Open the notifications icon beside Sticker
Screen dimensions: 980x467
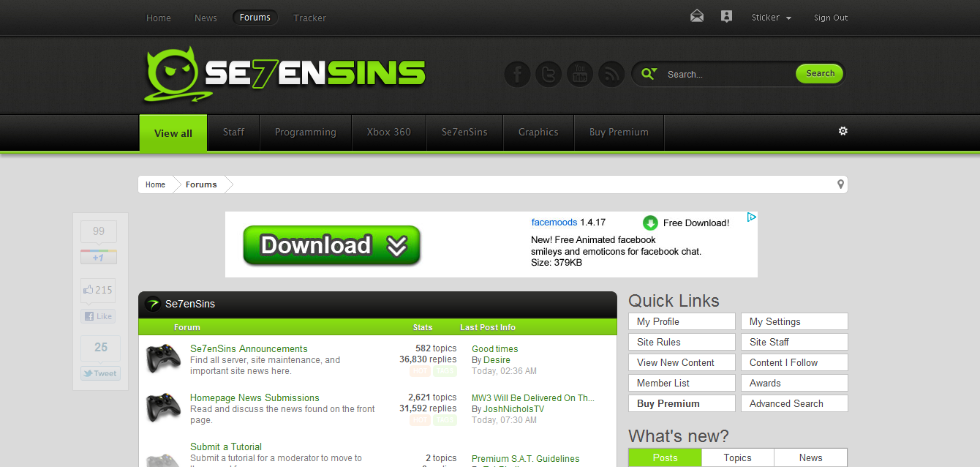tap(726, 16)
